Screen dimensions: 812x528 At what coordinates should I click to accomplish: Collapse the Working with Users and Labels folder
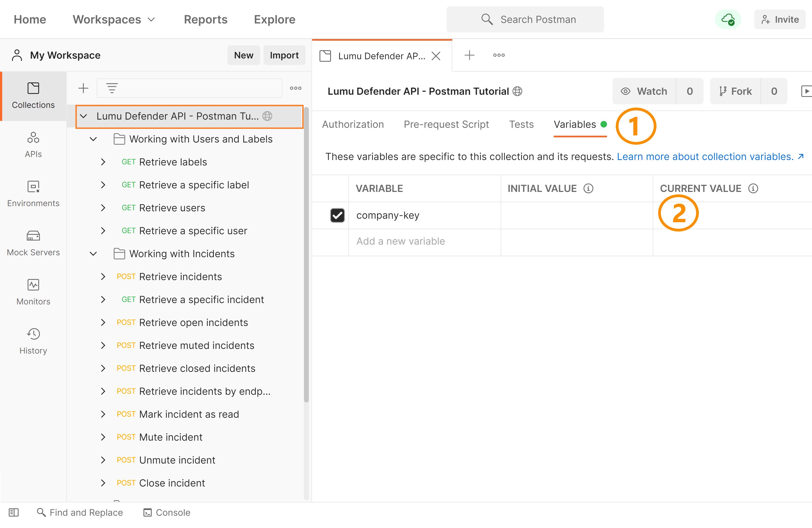click(93, 139)
